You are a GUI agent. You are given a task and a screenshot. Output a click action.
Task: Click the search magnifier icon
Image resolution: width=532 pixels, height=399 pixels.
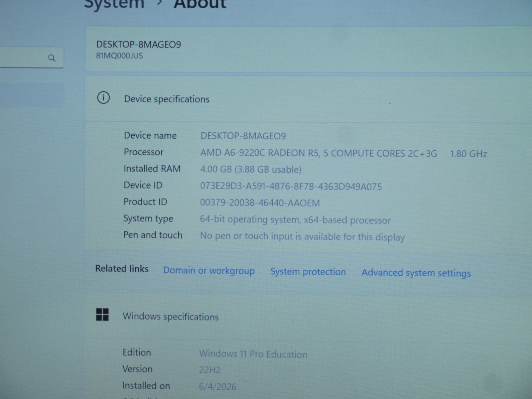point(52,58)
